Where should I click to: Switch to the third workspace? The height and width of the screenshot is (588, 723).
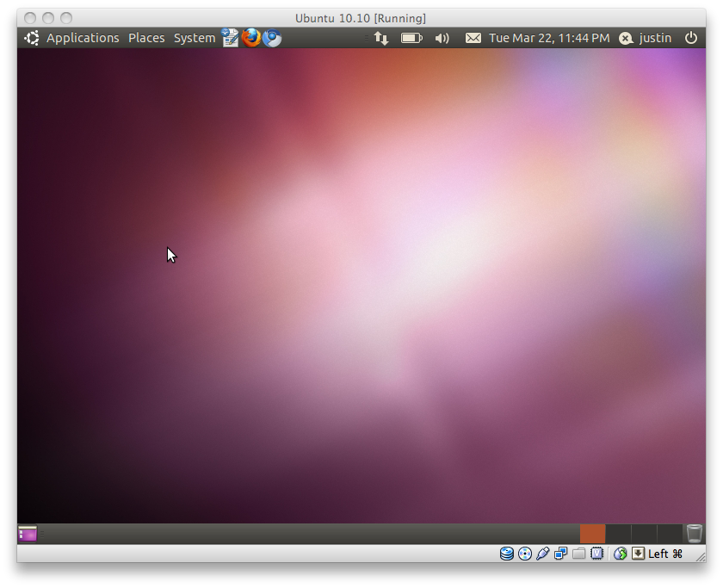pyautogui.click(x=644, y=534)
